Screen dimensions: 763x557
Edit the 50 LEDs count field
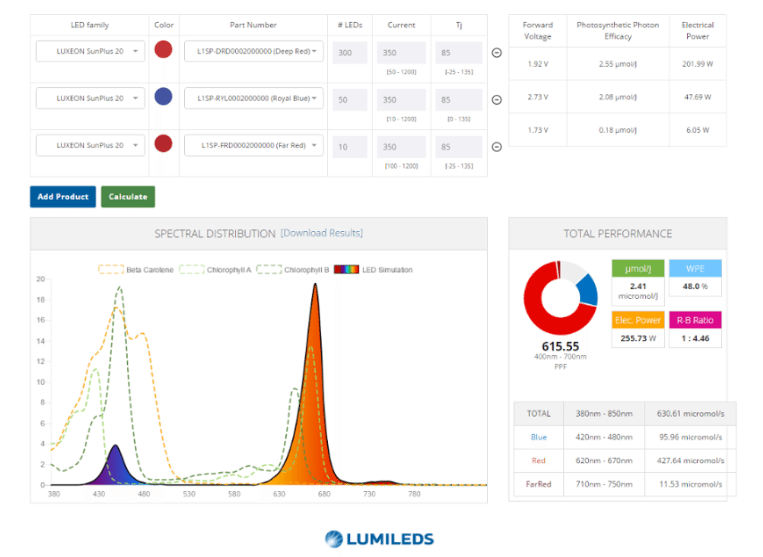coord(350,100)
